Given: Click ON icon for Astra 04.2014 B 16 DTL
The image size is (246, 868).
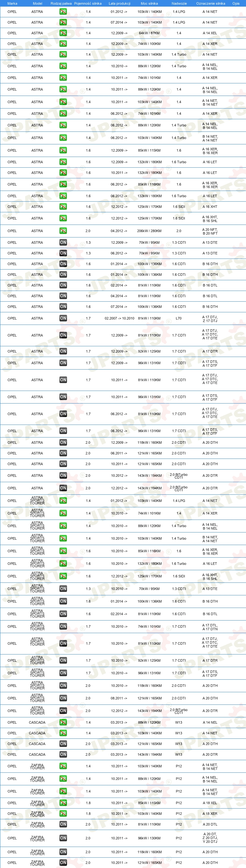Looking at the screenshot, I should pos(63,296).
